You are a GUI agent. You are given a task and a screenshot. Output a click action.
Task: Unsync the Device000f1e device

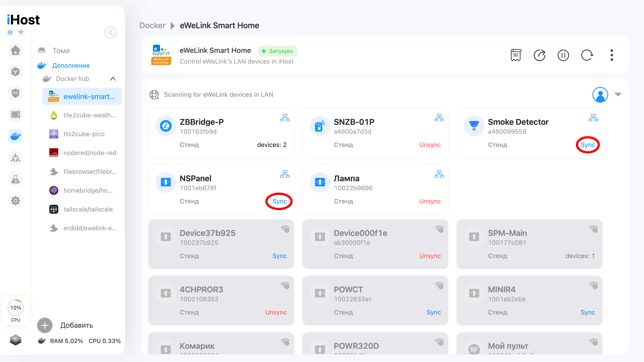(x=430, y=256)
